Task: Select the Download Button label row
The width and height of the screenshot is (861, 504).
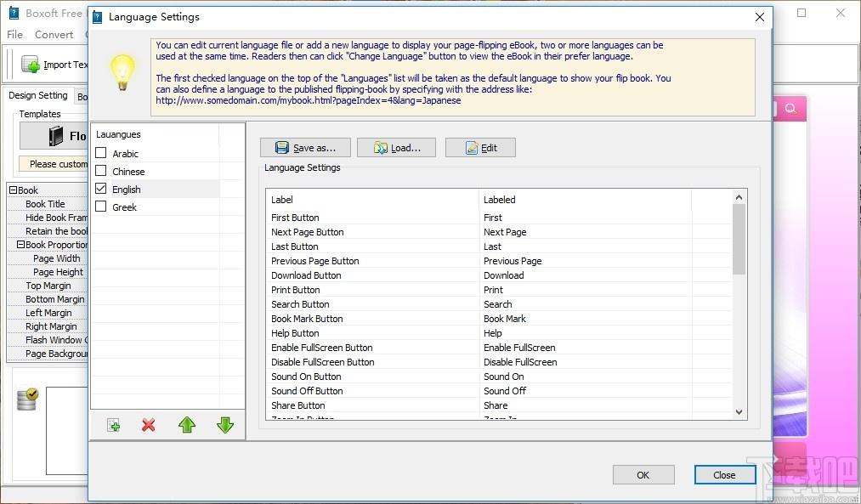Action: pos(499,275)
